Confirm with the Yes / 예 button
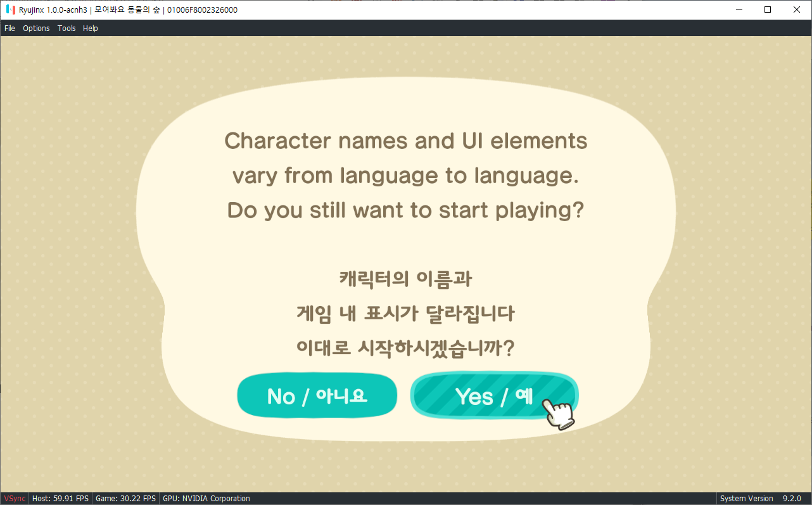Image resolution: width=812 pixels, height=505 pixels. pos(494,396)
